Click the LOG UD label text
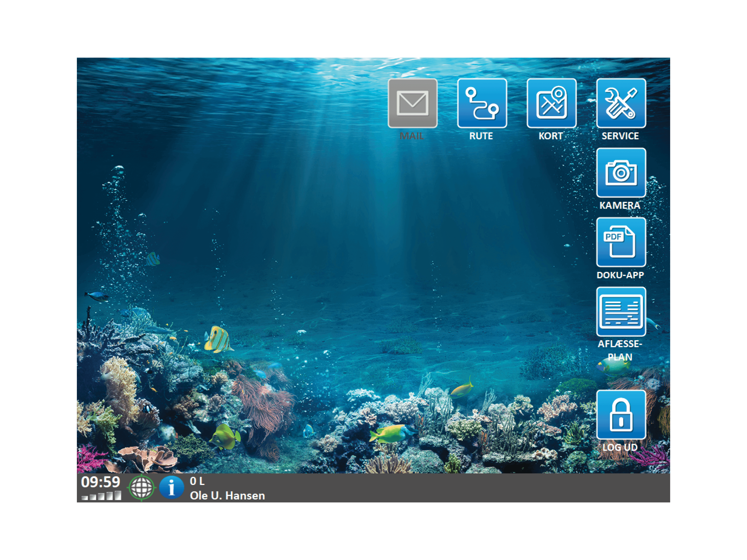Screen dimensions: 747x560 click(x=620, y=447)
